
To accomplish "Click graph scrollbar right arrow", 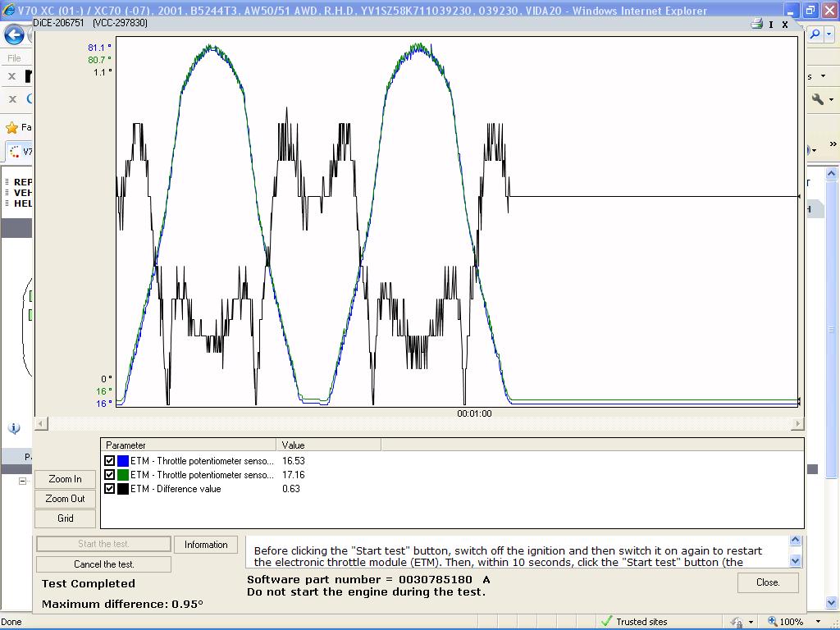I will pyautogui.click(x=797, y=423).
